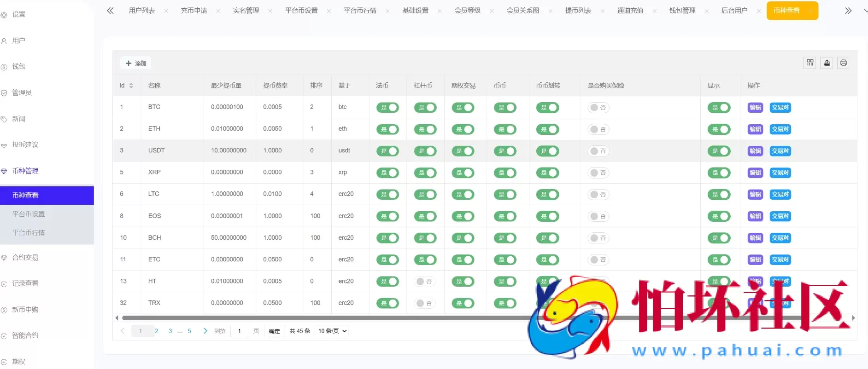Viewport: 868px width, 369px height.
Task: Switch to the 平台币行情 tab
Action: [360, 11]
